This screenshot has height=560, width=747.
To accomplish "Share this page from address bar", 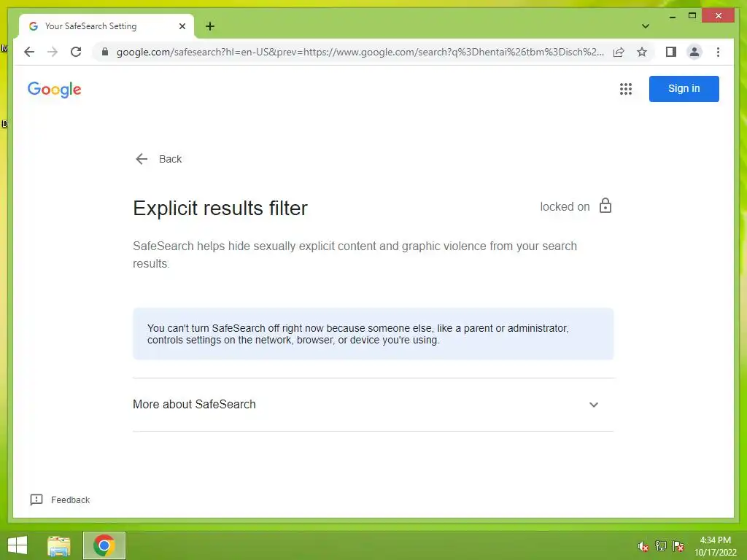I will point(619,52).
